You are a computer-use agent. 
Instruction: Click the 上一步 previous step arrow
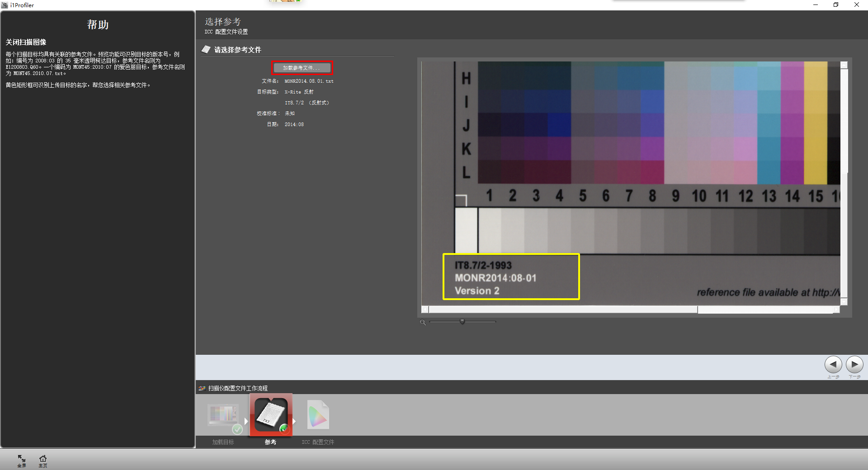[833, 364]
